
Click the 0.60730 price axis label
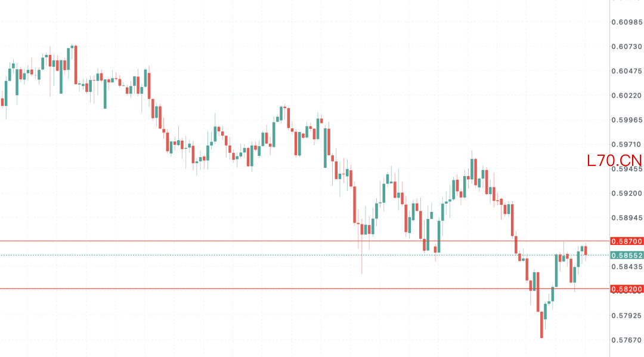(x=627, y=47)
